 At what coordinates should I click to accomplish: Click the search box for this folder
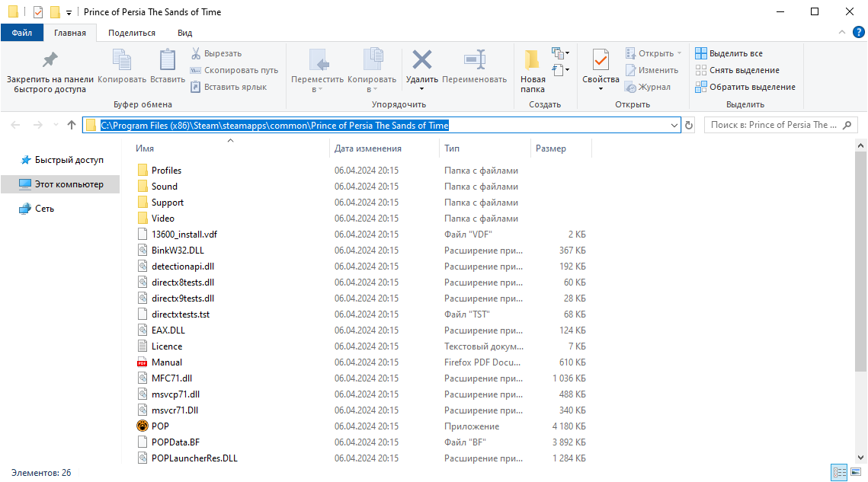[780, 125]
